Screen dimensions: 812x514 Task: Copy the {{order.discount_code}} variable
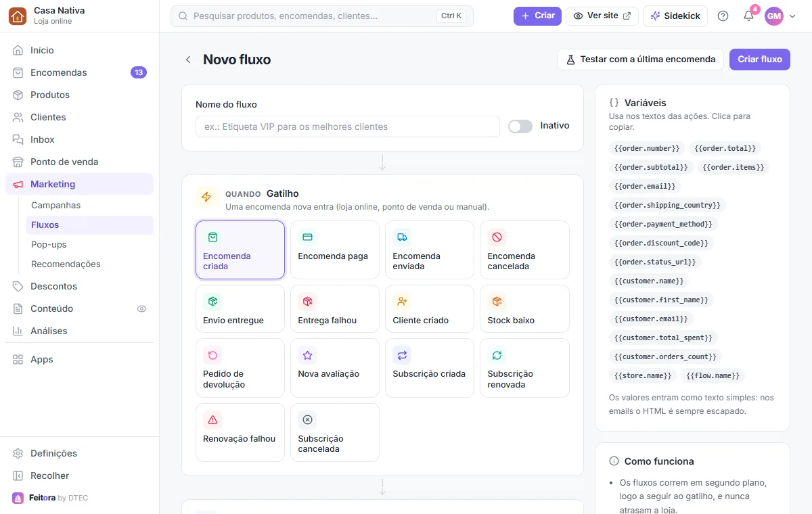tap(661, 243)
